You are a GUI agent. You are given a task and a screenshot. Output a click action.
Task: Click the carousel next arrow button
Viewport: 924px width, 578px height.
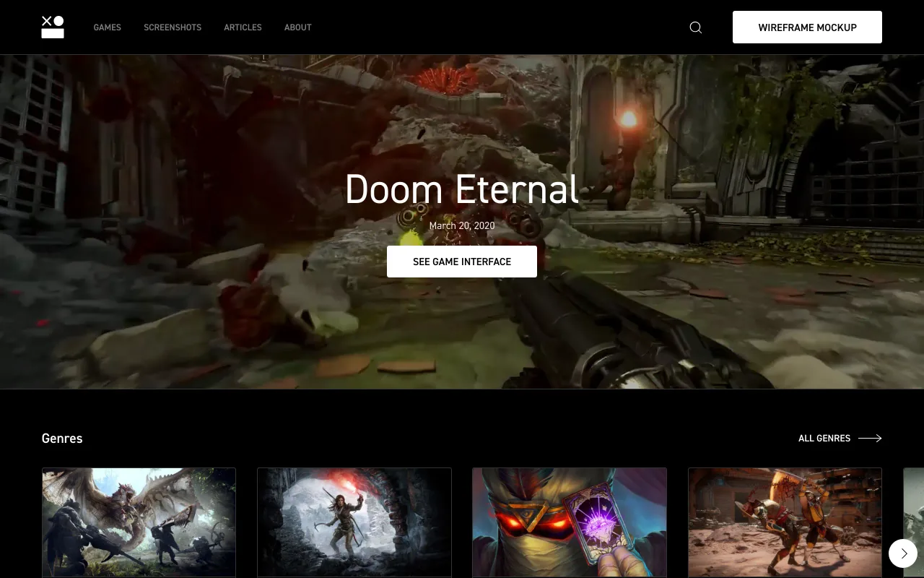tap(903, 553)
